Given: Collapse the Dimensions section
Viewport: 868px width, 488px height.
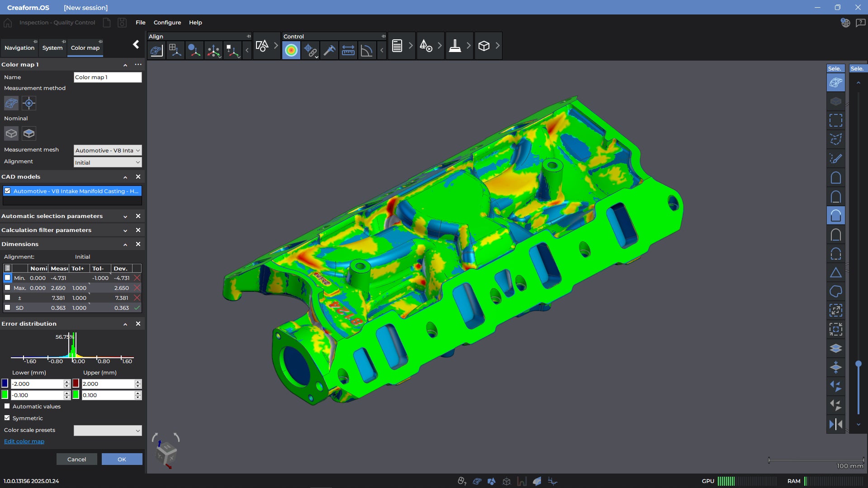Looking at the screenshot, I should coord(125,244).
